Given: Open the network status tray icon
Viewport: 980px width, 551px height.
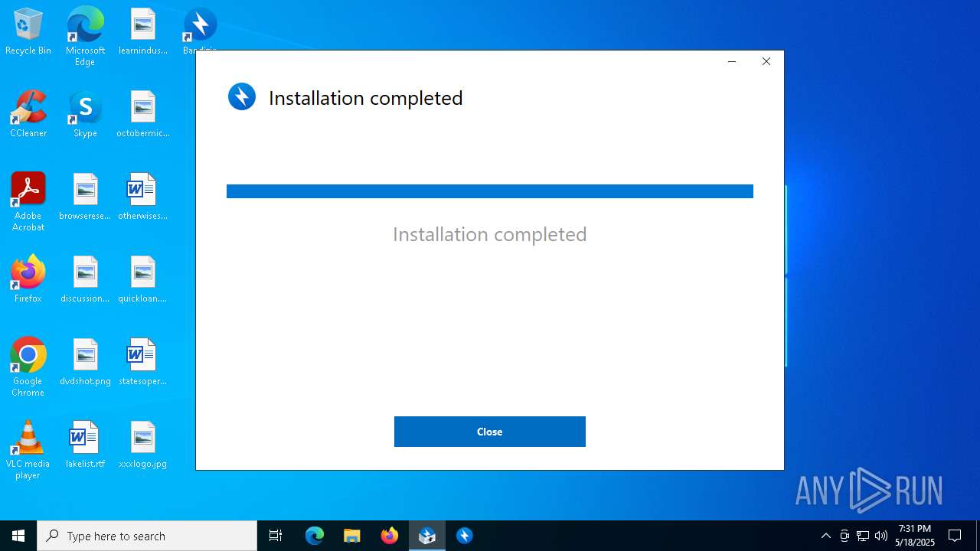Looking at the screenshot, I should pyautogui.click(x=863, y=536).
